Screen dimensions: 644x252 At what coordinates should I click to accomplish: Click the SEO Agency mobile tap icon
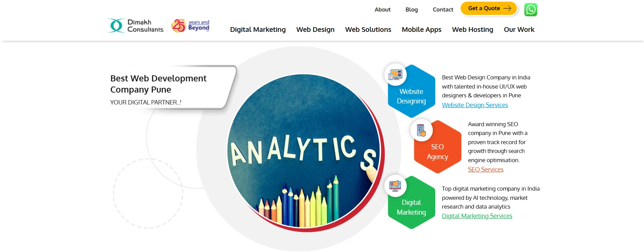click(421, 130)
